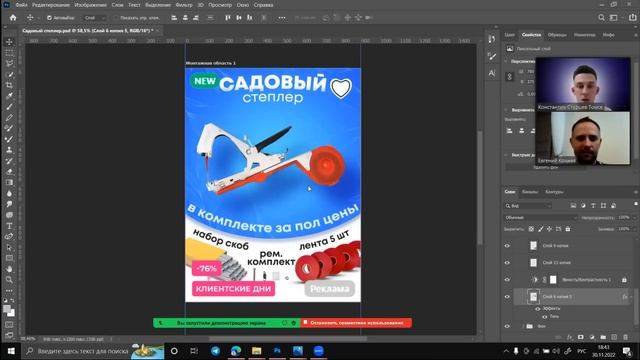The image size is (640, 360).
Task: Hide the Слой 6 копия 5 layer
Action: [x=507, y=297]
